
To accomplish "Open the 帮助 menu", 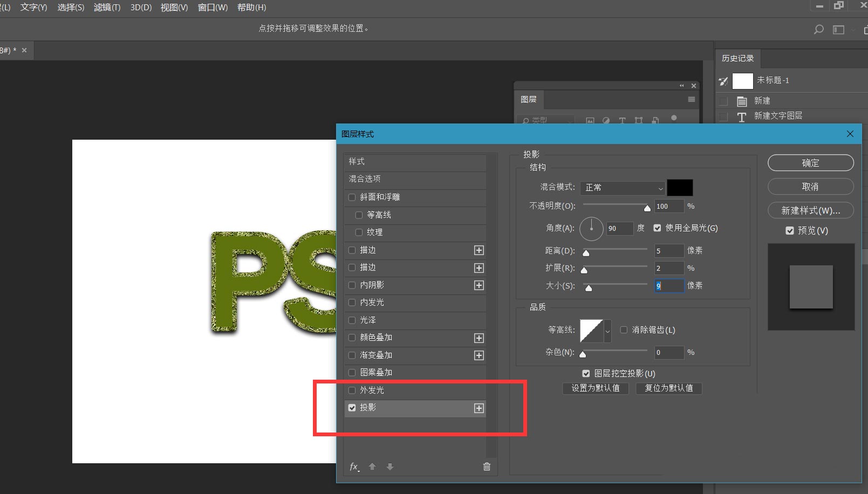I will 251,8.
